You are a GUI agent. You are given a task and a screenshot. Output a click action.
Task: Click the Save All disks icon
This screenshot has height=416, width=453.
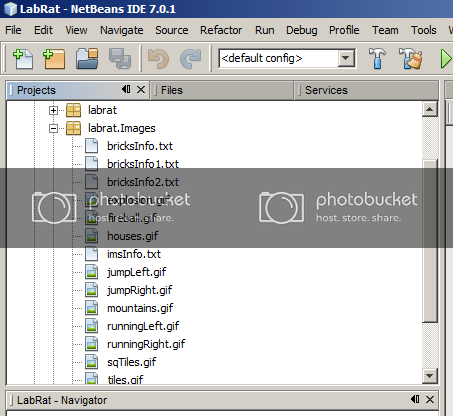coord(120,58)
